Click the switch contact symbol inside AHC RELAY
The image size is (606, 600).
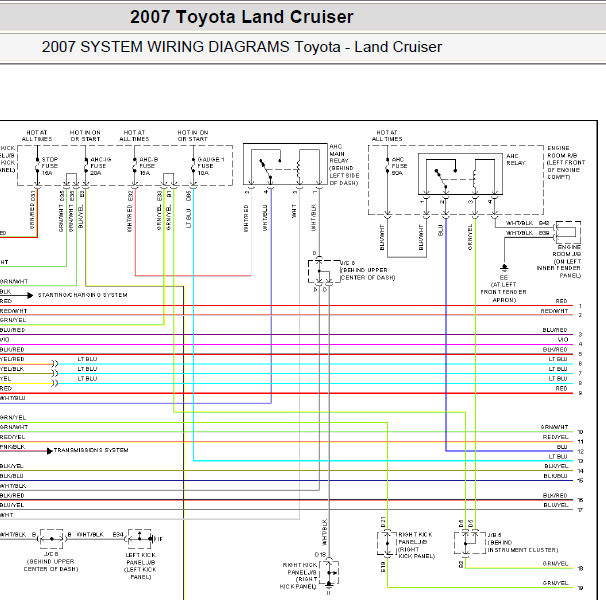[441, 179]
